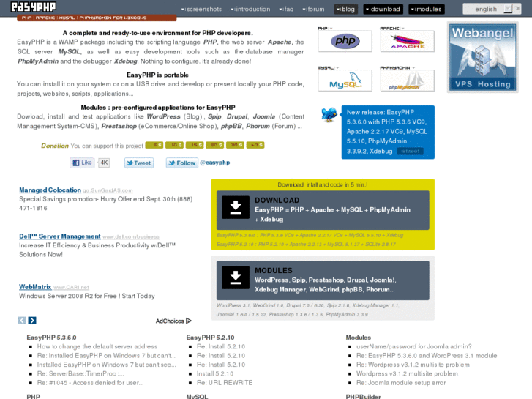This screenshot has height=399, width=532.
Task: Open 'Re: URL REWRITE' forum post
Action: (225, 383)
